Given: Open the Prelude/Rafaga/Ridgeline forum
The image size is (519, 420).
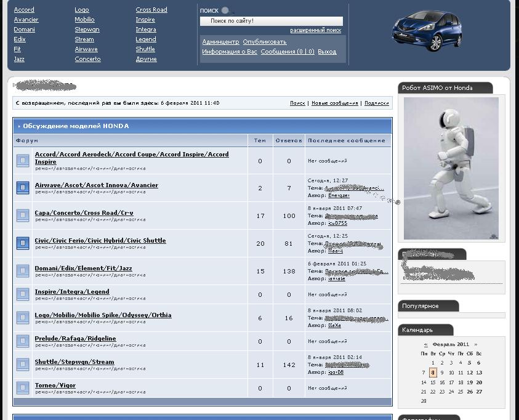Looking at the screenshot, I should (x=76, y=339).
